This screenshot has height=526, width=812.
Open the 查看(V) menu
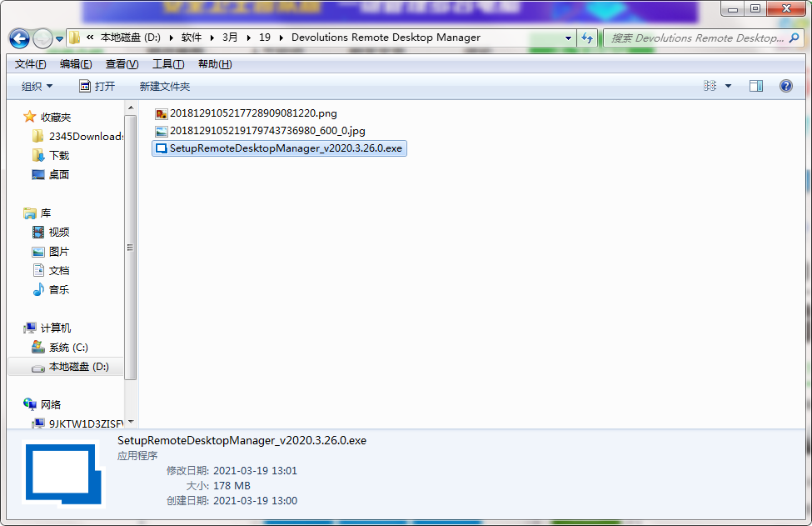coord(122,64)
